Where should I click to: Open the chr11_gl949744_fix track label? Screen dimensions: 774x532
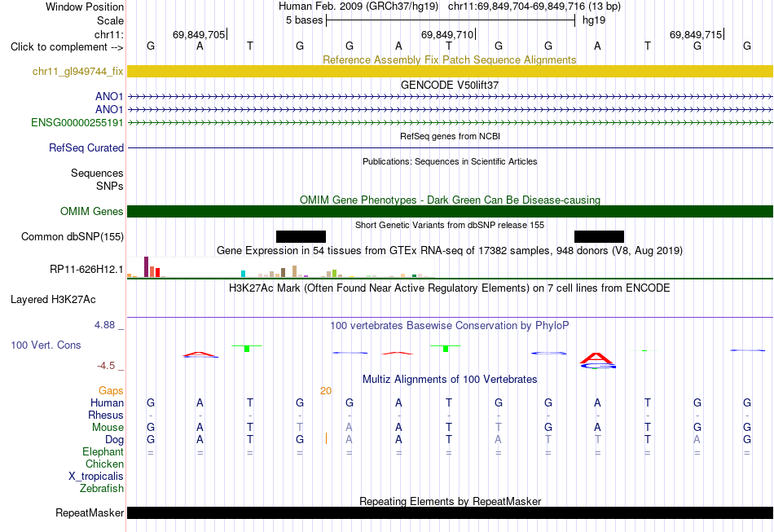tap(77, 72)
